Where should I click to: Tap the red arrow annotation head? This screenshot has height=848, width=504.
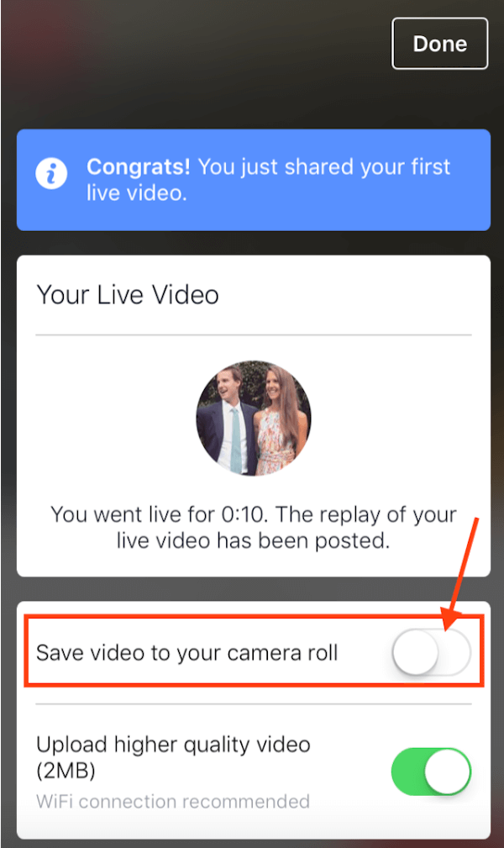point(450,619)
